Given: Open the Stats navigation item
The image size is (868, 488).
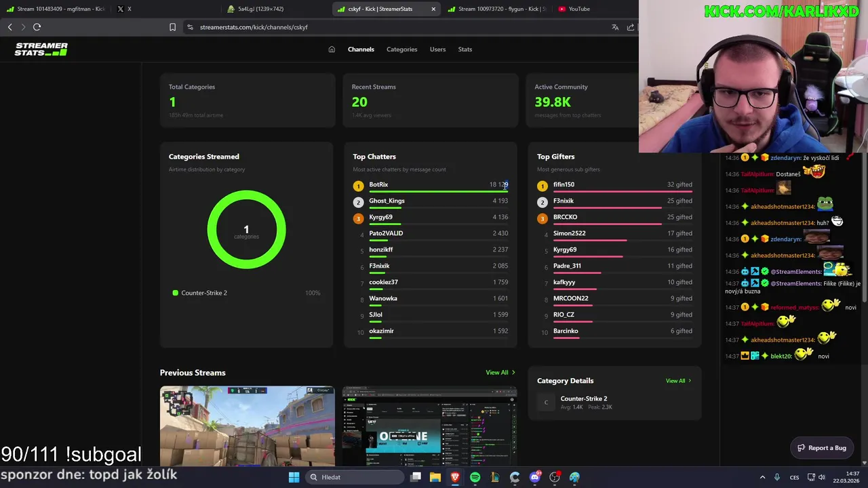Looking at the screenshot, I should coord(465,49).
